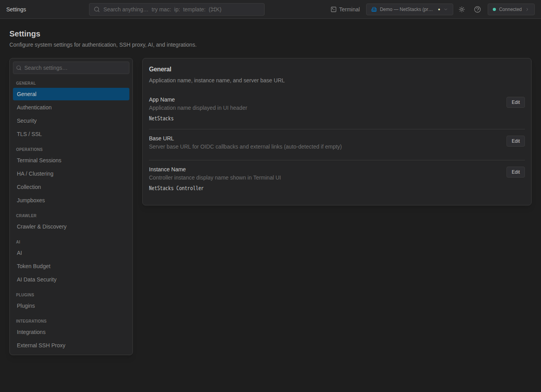Open Token Budget settings
The width and height of the screenshot is (541, 392).
(71, 266)
